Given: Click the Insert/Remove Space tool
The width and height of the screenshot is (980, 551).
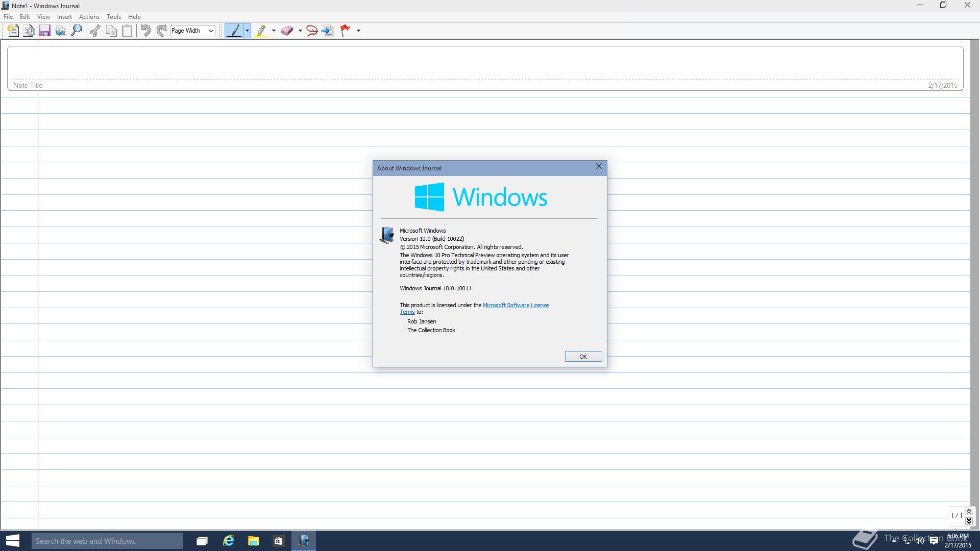Looking at the screenshot, I should click(328, 31).
